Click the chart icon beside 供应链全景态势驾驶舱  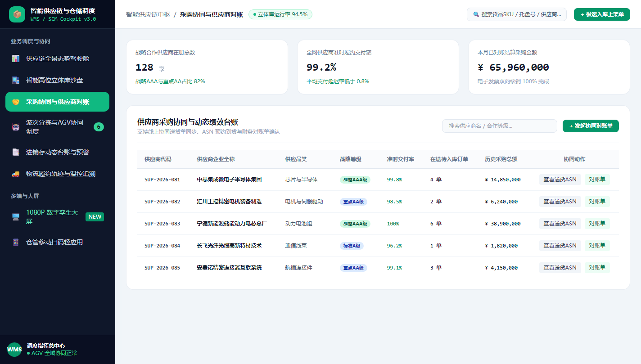point(16,58)
